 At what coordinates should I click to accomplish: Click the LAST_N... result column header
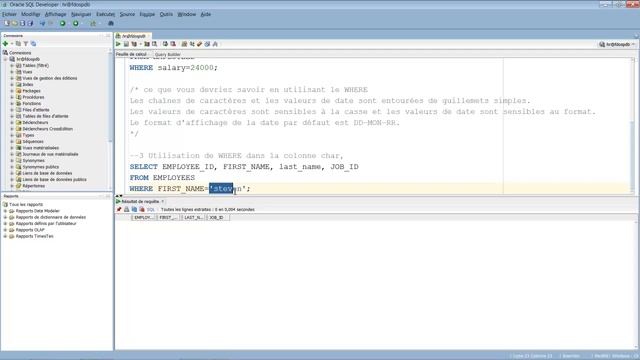coord(193,218)
